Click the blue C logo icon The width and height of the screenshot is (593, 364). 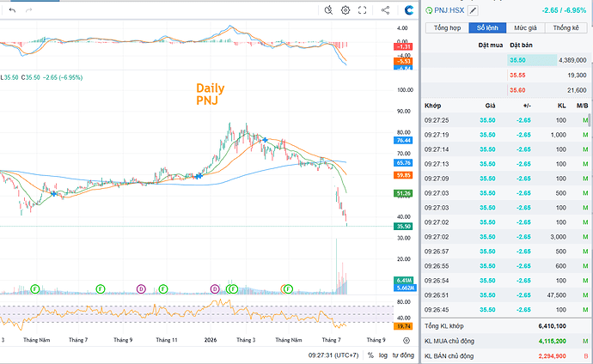(409, 10)
